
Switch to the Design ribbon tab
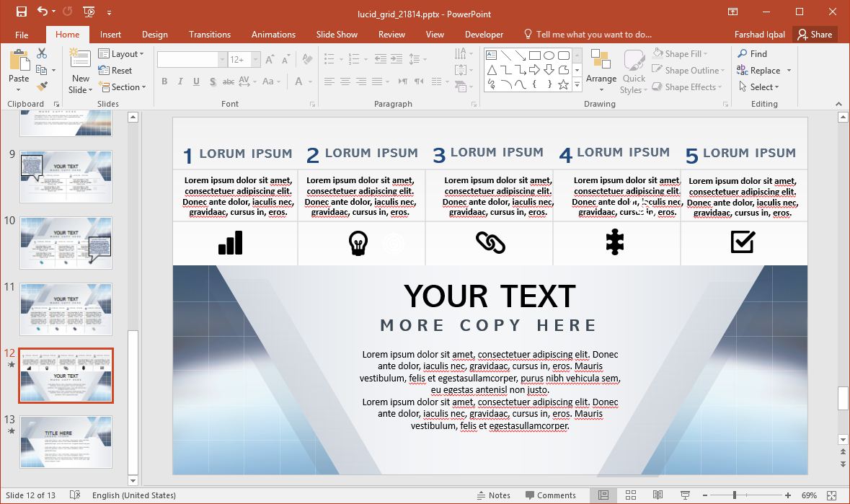[x=154, y=34]
